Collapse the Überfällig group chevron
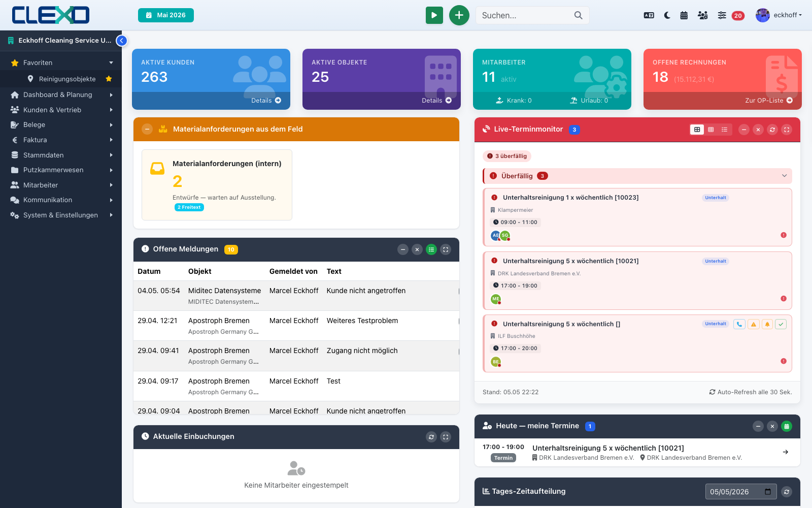 coord(784,176)
